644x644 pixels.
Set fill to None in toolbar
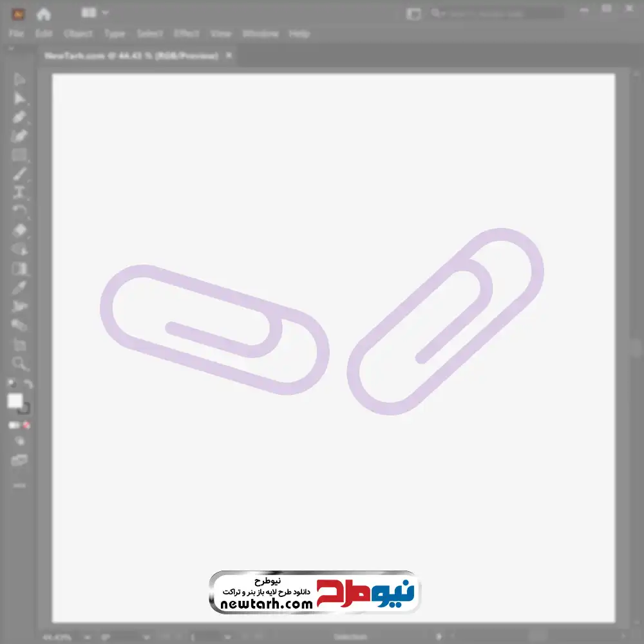(26, 425)
